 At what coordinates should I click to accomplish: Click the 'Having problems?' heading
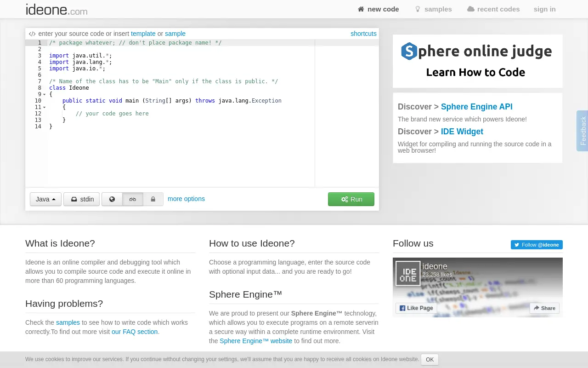[64, 304]
